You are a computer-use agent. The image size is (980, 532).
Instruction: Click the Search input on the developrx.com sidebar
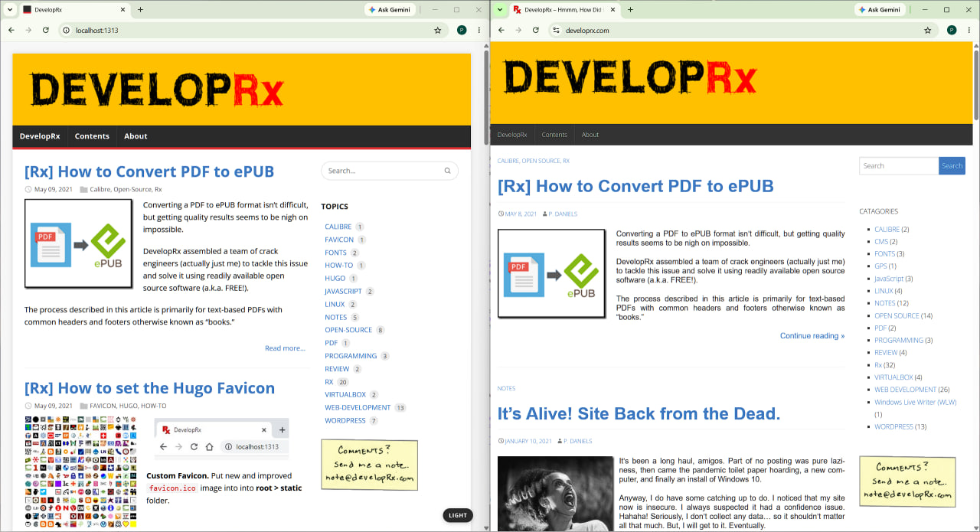click(899, 166)
